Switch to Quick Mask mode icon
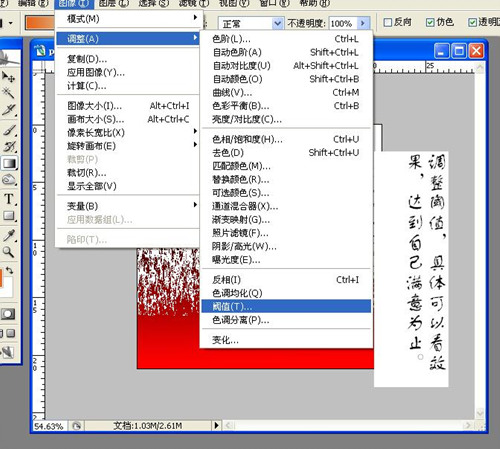The image size is (500, 449). (x=9, y=314)
